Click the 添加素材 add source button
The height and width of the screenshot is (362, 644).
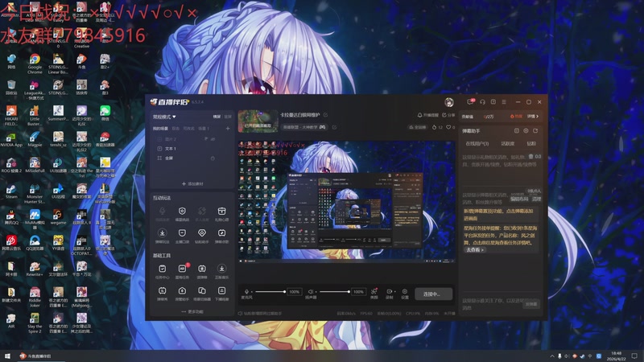click(x=192, y=183)
